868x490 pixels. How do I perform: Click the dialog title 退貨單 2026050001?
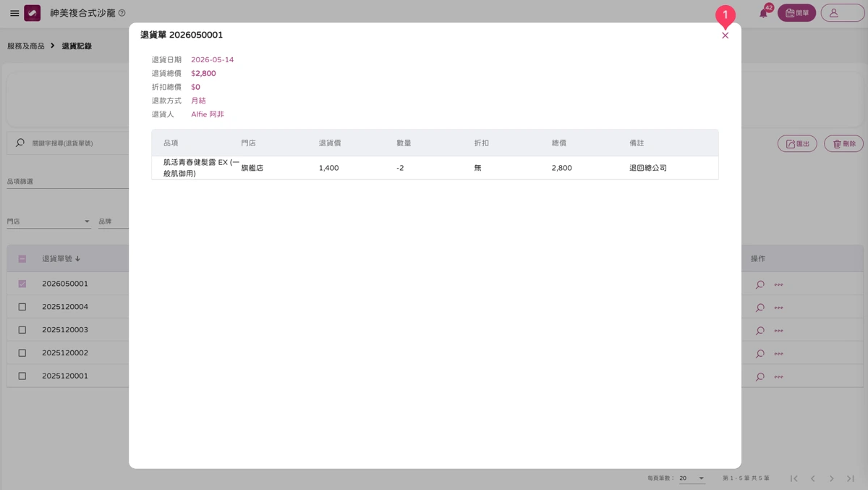tap(182, 35)
